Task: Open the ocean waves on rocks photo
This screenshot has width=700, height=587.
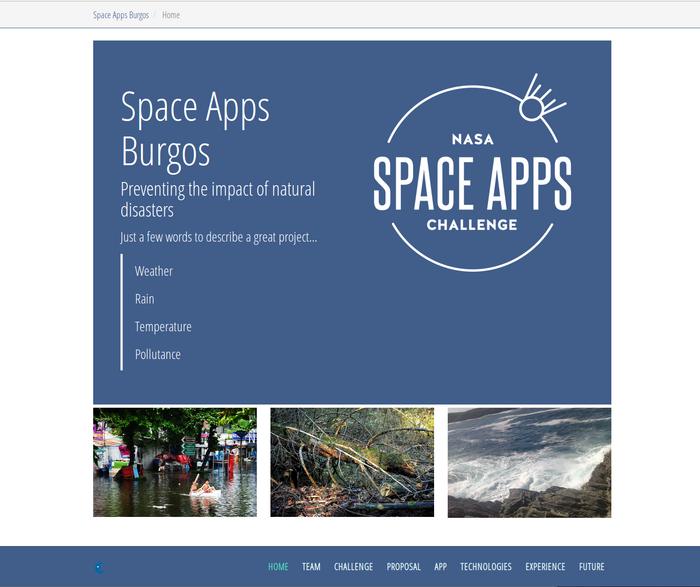Action: (x=529, y=462)
